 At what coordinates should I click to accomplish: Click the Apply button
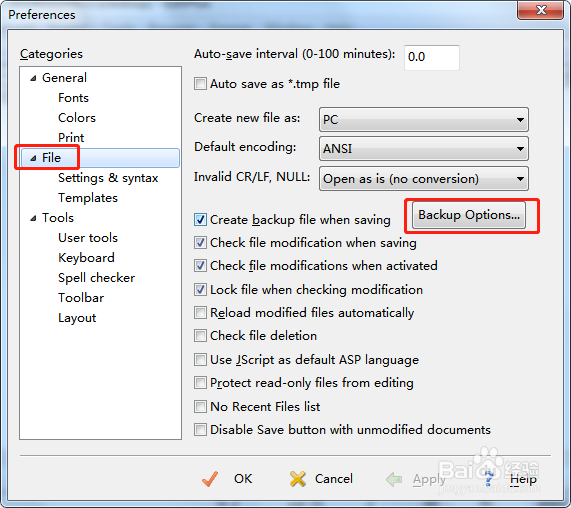point(416,479)
